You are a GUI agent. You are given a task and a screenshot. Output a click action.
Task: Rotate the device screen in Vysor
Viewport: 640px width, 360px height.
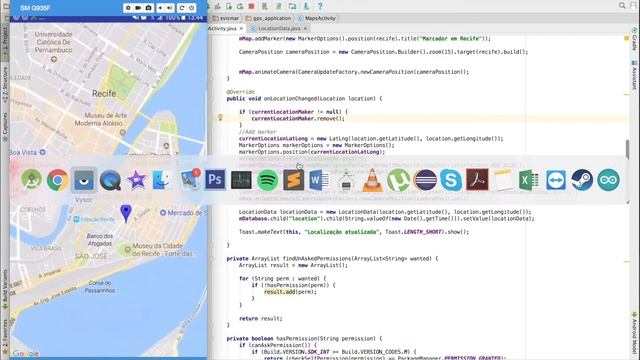coord(182,8)
